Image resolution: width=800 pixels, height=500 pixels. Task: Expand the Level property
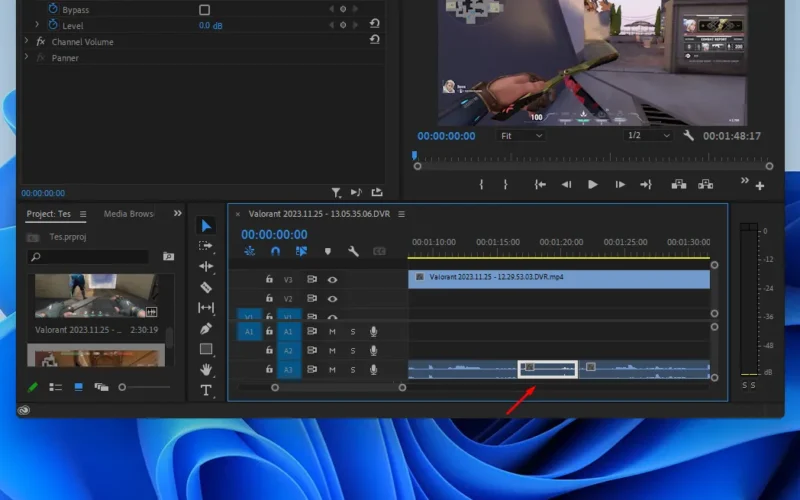(x=37, y=24)
